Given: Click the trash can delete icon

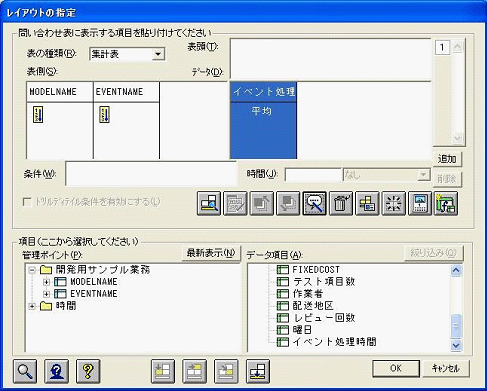Looking at the screenshot, I should [x=341, y=203].
